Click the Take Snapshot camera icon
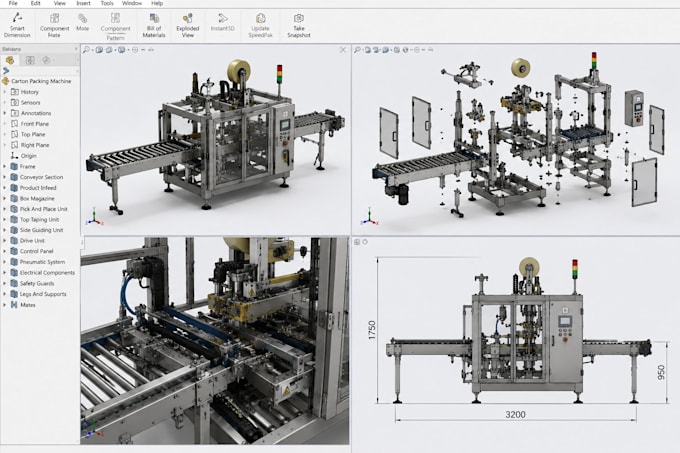Image resolution: width=680 pixels, height=453 pixels. 298,18
